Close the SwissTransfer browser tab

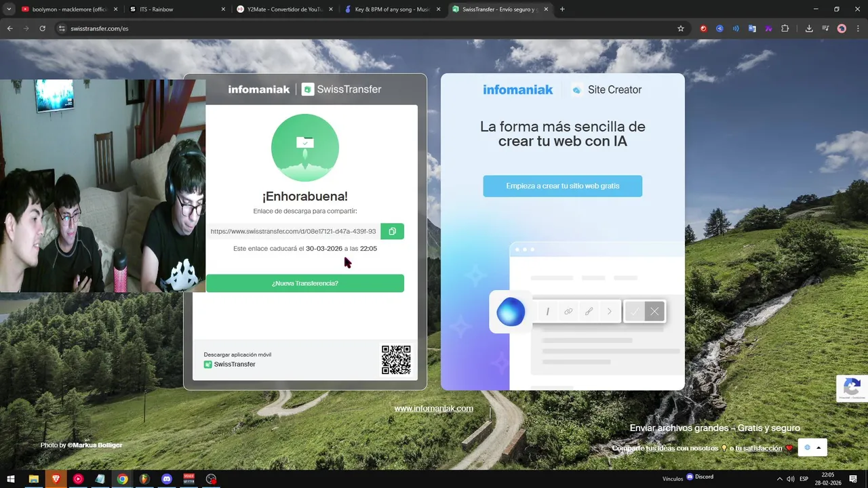[546, 9]
